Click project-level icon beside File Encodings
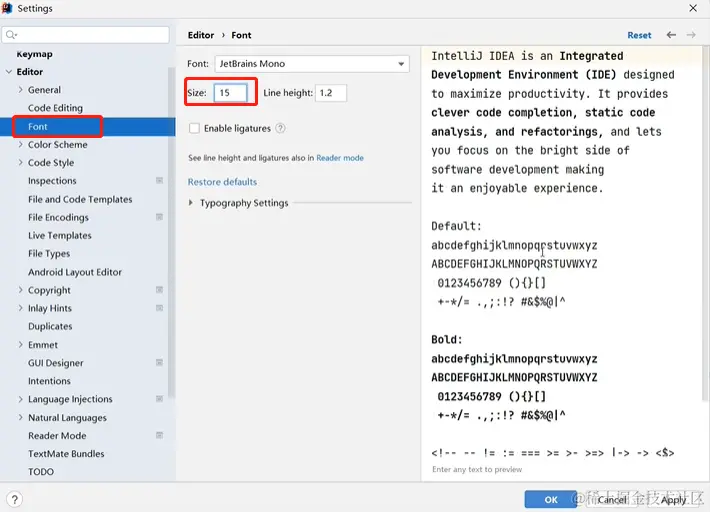The width and height of the screenshot is (710, 512). pos(159,217)
